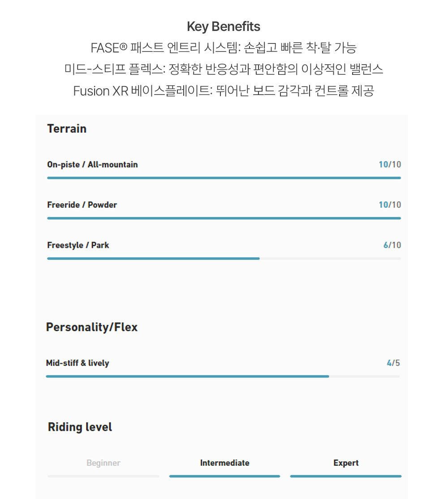This screenshot has height=499, width=448.
Task: Click the Mid-stiff & lively flex bar
Action: 223,377
